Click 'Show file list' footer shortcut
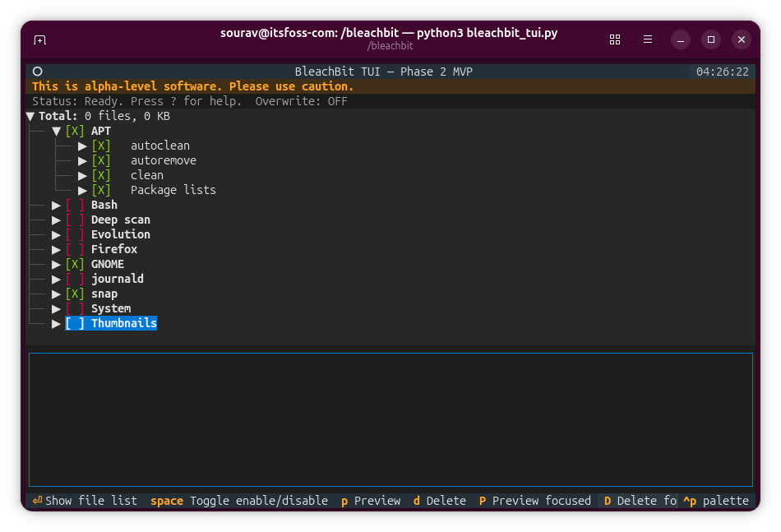Viewport: 781px width, 532px height. pos(85,501)
